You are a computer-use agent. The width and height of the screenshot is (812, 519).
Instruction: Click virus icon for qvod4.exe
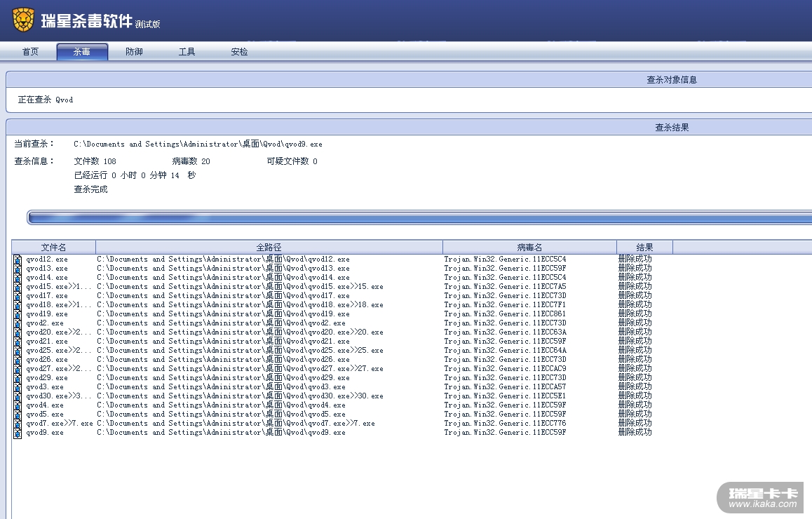pos(18,405)
